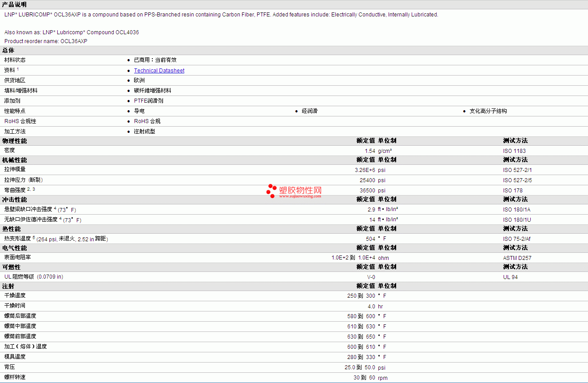
Task: Click the "材料状态" row label
Action: [15, 60]
